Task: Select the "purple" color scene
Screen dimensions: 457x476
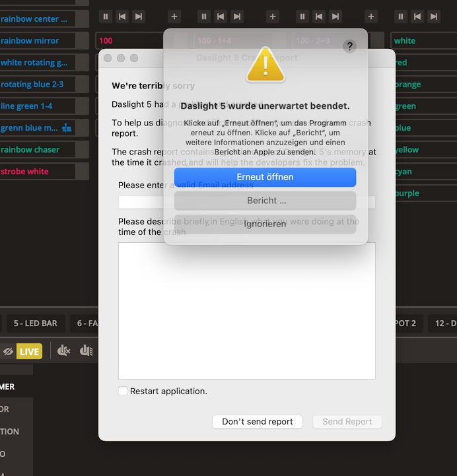Action: [426, 193]
